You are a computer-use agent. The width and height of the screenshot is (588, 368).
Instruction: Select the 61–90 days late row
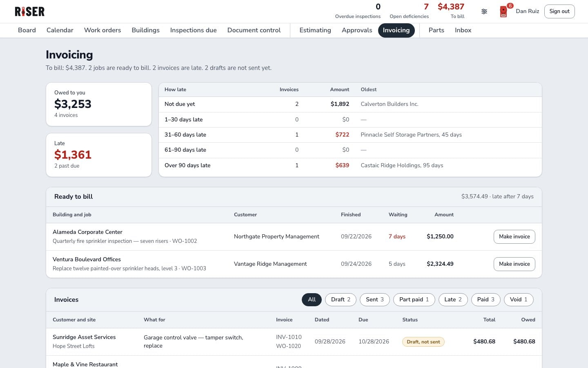(350, 150)
